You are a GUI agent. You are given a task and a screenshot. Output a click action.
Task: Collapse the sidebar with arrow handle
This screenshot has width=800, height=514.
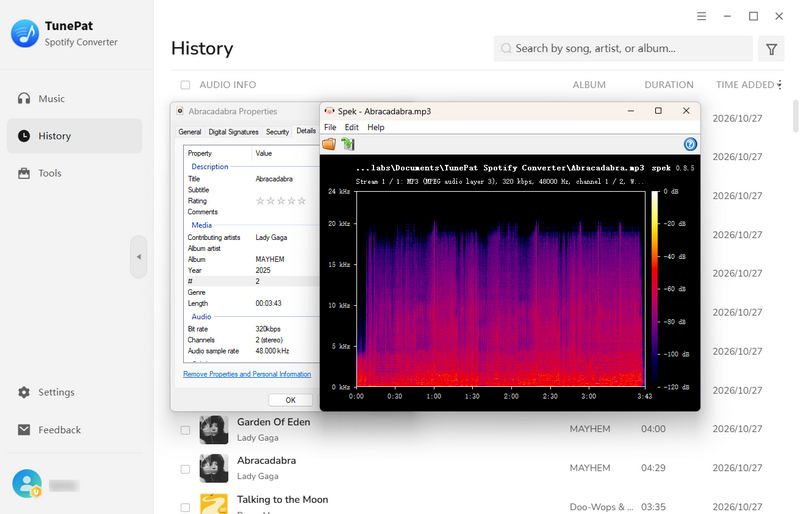tap(139, 257)
